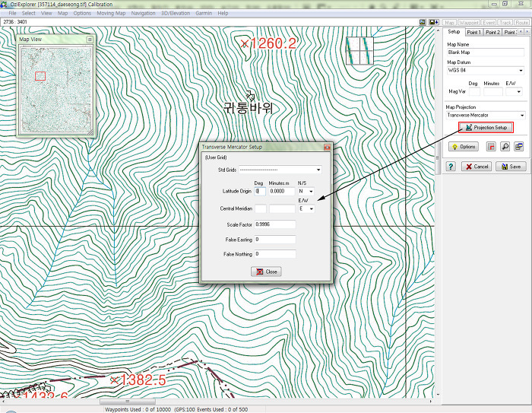Switch to the Point 2 tab

492,32
